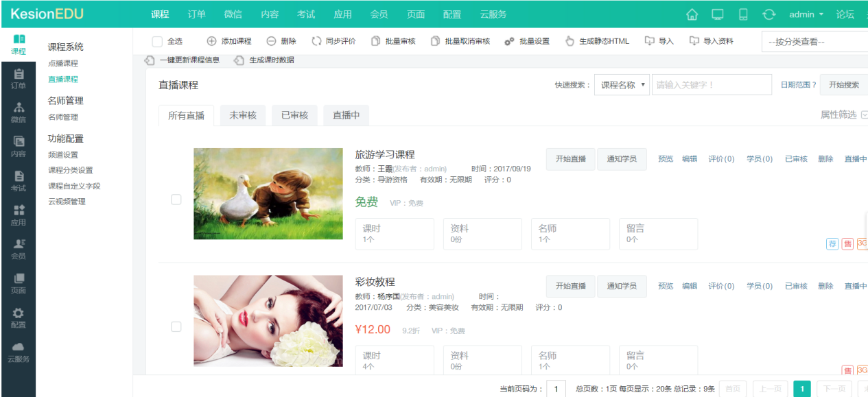Click 开始直播 for 旅游学习课程
The width and height of the screenshot is (868, 397).
click(x=570, y=159)
